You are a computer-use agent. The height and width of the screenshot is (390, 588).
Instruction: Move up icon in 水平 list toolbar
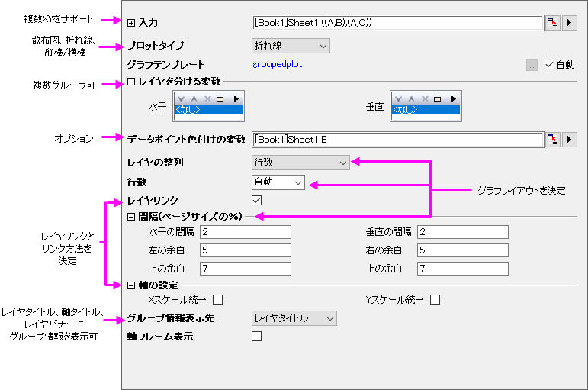click(194, 99)
